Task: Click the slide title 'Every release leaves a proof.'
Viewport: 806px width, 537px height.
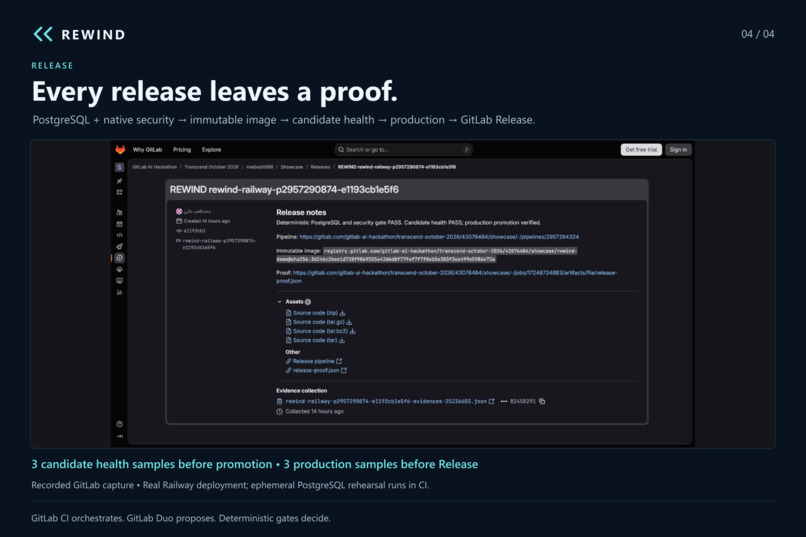Action: (x=215, y=92)
